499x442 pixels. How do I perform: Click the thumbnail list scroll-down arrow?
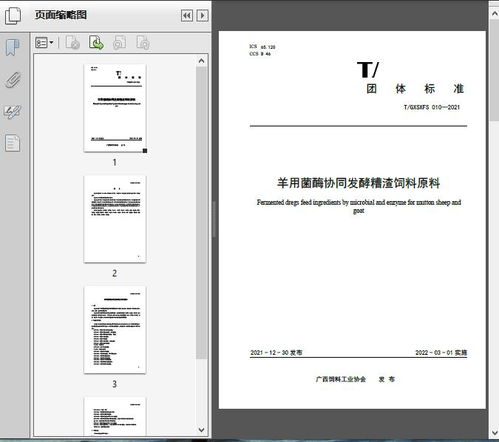click(201, 430)
